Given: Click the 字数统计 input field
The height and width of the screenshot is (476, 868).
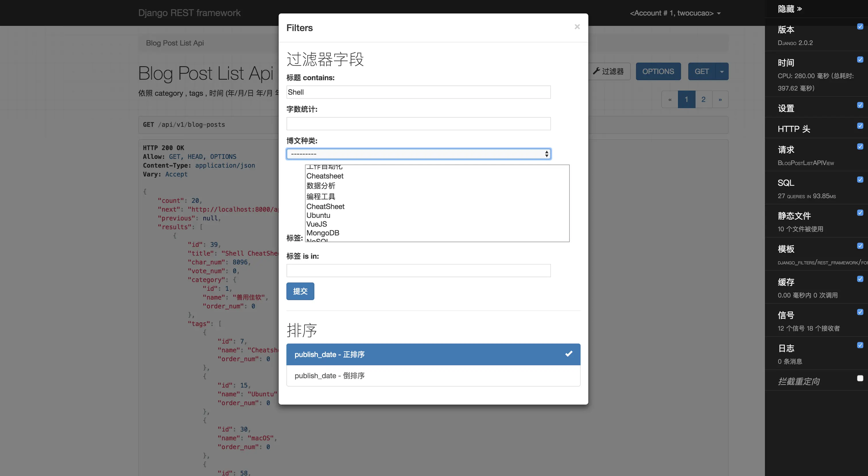Looking at the screenshot, I should [418, 124].
